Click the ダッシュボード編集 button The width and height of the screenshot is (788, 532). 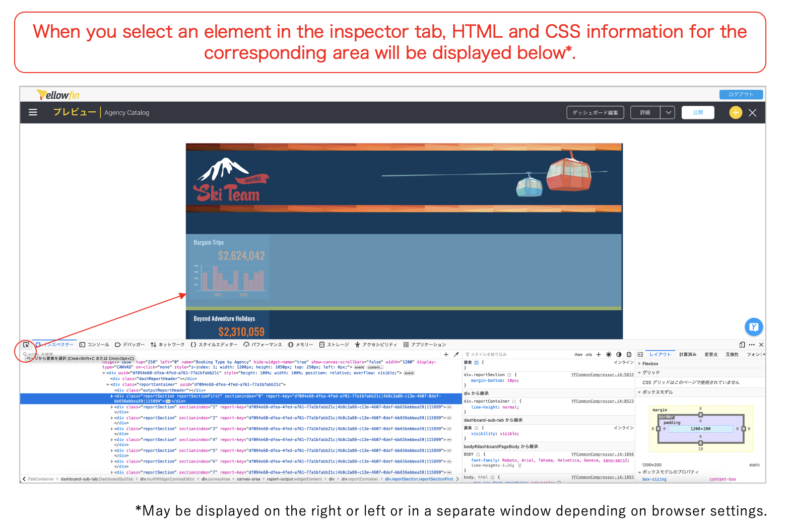point(595,112)
